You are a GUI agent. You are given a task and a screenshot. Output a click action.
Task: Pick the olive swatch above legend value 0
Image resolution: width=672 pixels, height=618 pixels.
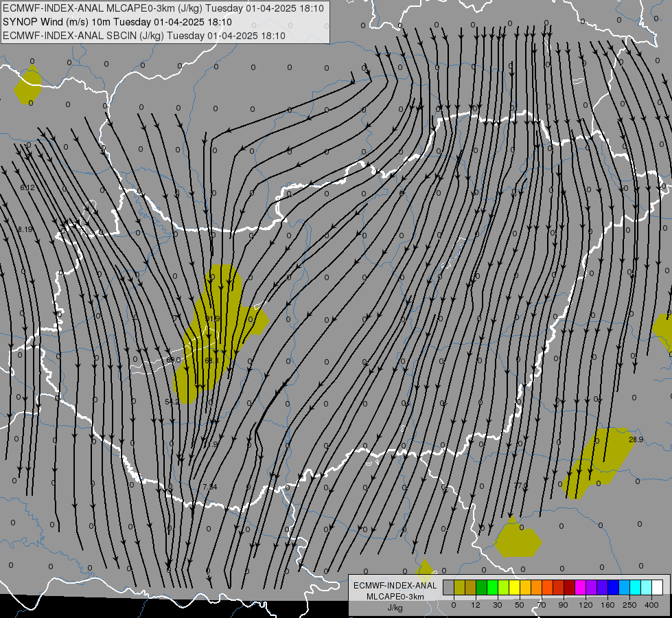tap(459, 587)
